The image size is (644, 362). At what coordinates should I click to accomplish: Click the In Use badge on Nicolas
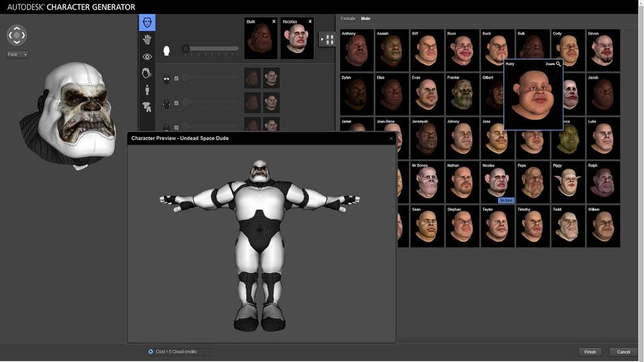click(x=506, y=200)
